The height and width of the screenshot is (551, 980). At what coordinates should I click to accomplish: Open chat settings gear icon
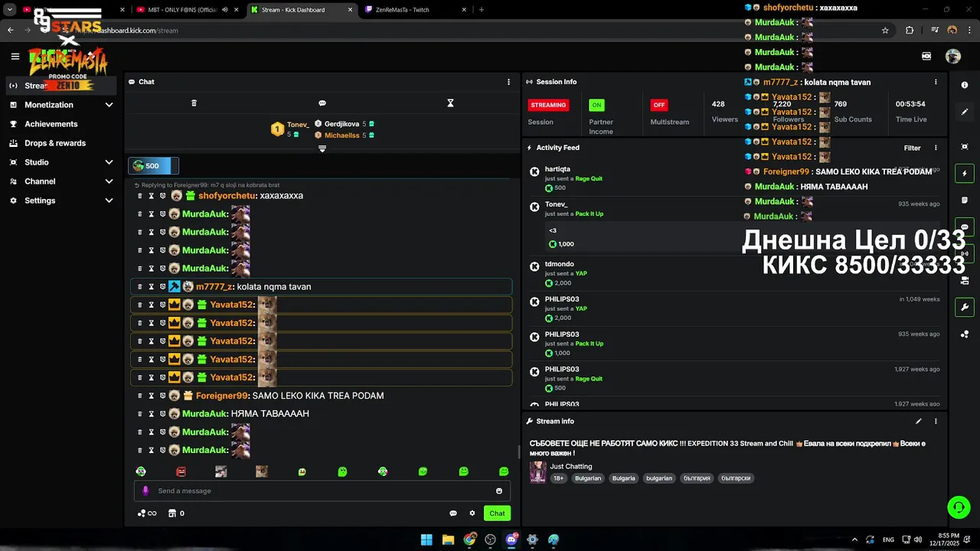pos(472,514)
